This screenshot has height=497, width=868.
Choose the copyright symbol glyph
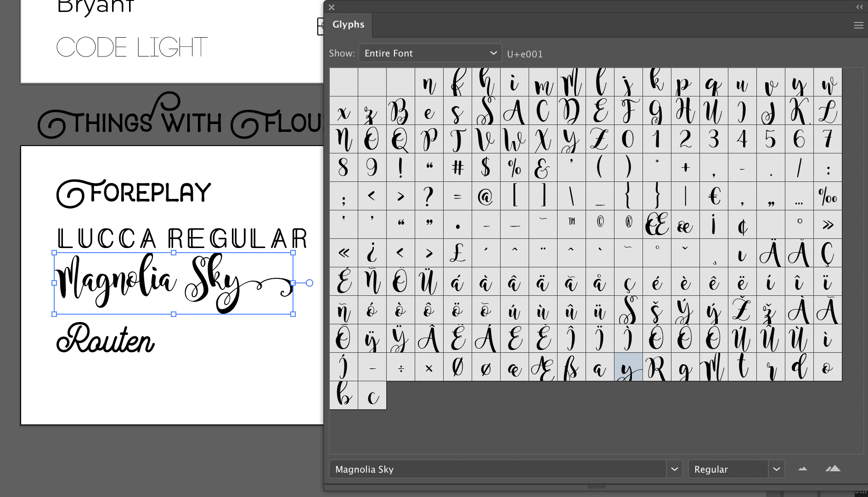click(600, 225)
